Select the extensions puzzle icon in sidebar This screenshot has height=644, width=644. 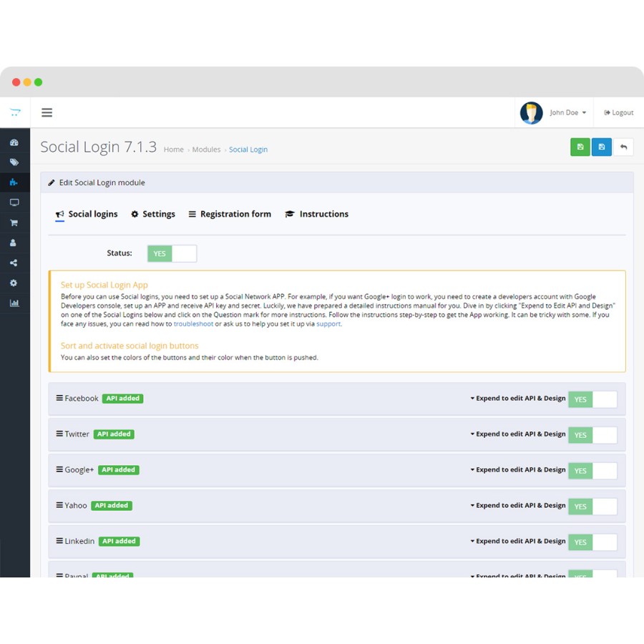tap(14, 182)
